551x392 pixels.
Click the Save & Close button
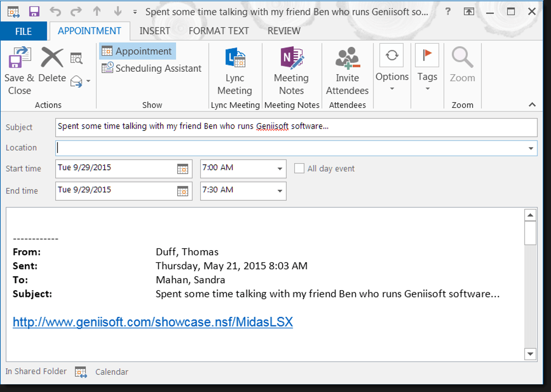[x=19, y=71]
